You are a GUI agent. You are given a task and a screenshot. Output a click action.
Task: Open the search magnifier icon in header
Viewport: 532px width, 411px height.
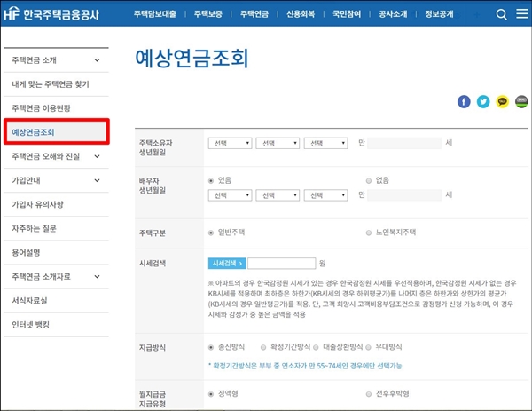[x=501, y=14]
